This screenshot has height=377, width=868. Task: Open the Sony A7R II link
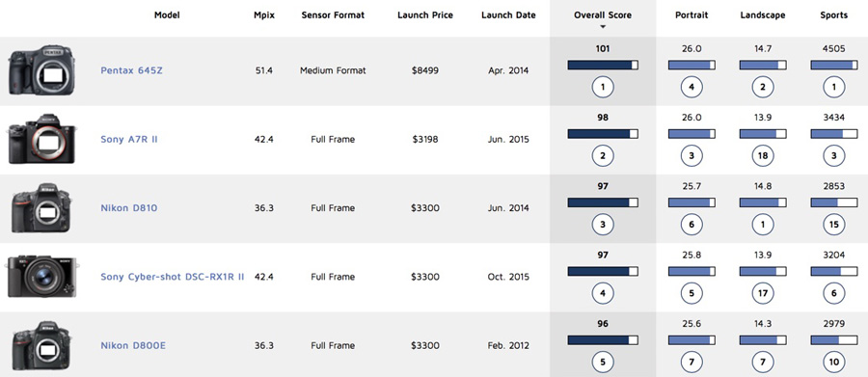129,140
